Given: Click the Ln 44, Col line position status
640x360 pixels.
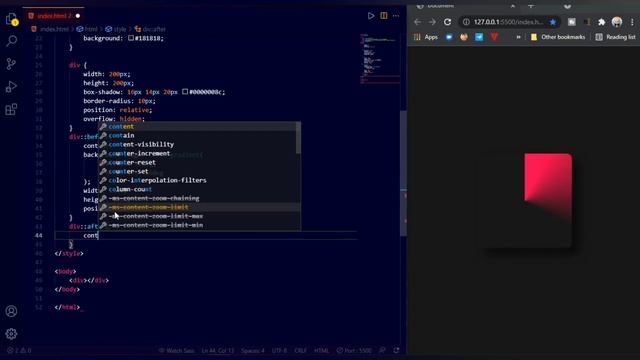Looking at the screenshot, I should 218,351.
